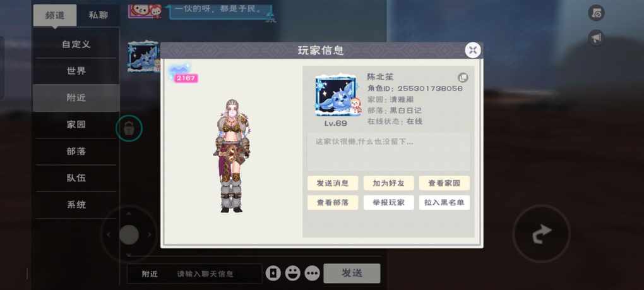
Task: Tap the card icon beside chat input
Action: [x=273, y=273]
